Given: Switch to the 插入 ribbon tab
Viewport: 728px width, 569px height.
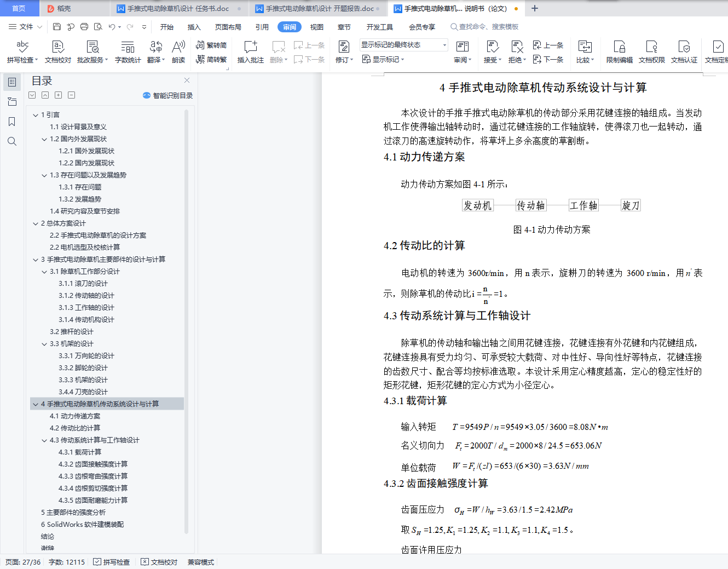Looking at the screenshot, I should pyautogui.click(x=194, y=27).
